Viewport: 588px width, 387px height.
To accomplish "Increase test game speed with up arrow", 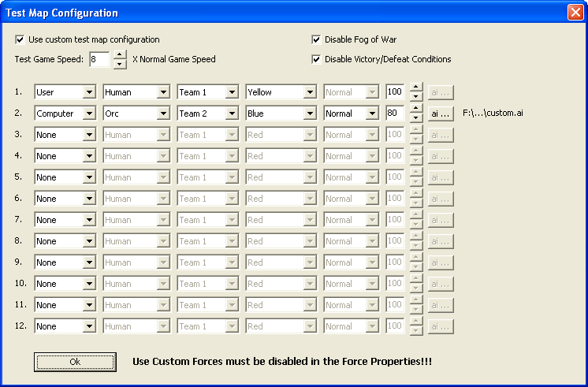I will 120,54.
